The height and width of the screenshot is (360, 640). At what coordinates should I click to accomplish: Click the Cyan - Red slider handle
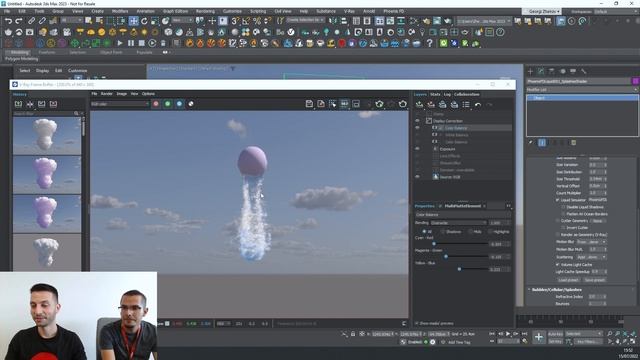434,244
